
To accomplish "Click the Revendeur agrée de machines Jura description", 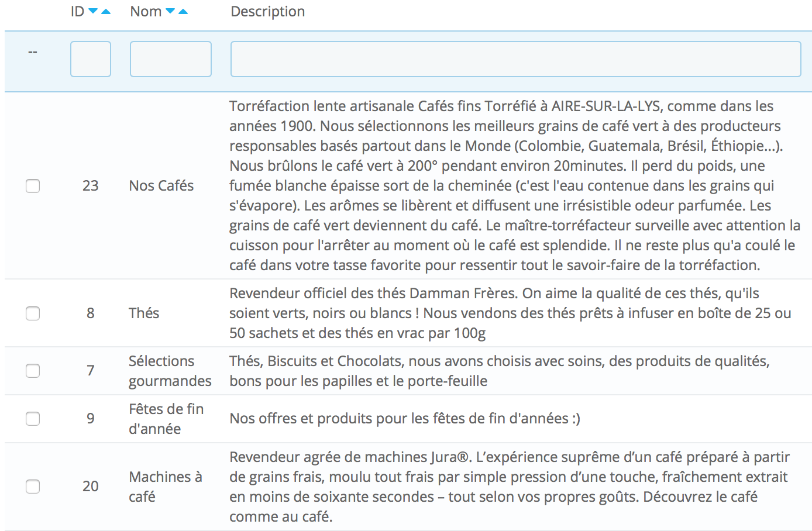I will (510, 487).
